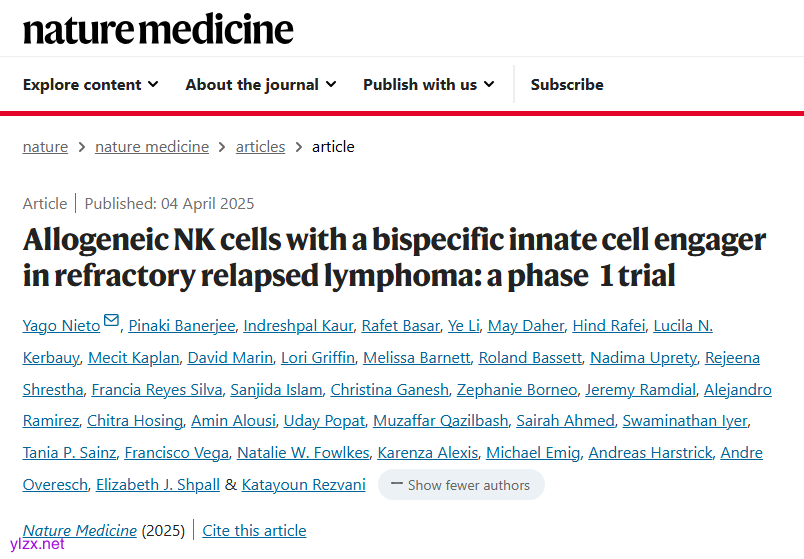The height and width of the screenshot is (559, 804).
Task: Click the article title heading
Action: 394,257
